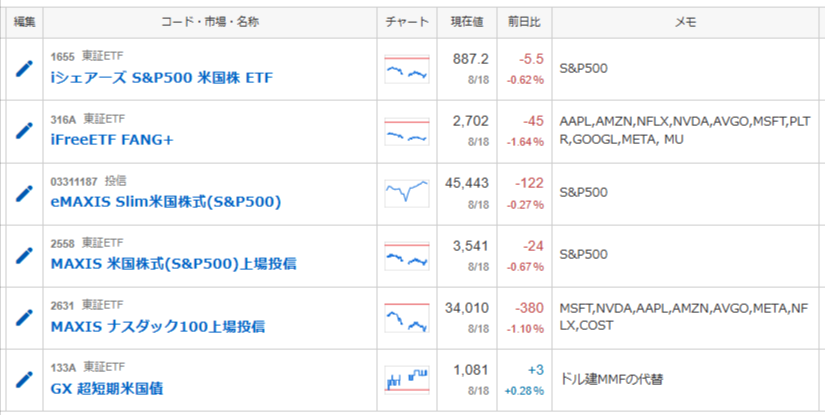
Task: Click the edit pencil for iシェアーズ S&P500 ETF
Action: tap(24, 69)
